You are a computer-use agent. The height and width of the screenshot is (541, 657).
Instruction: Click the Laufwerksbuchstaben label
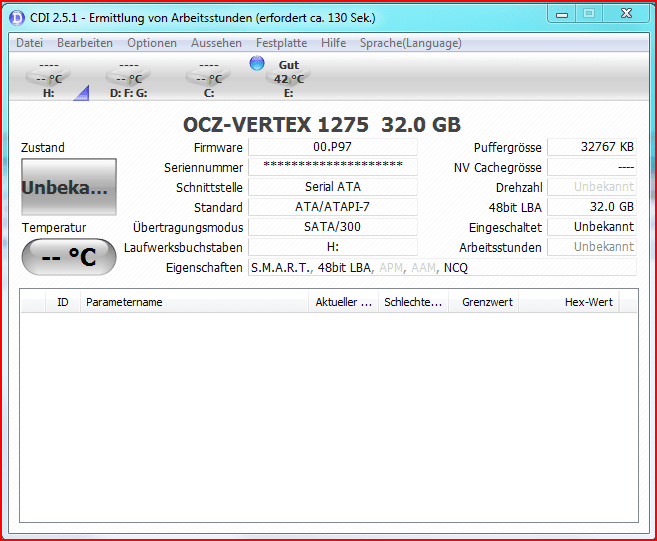coord(184,248)
